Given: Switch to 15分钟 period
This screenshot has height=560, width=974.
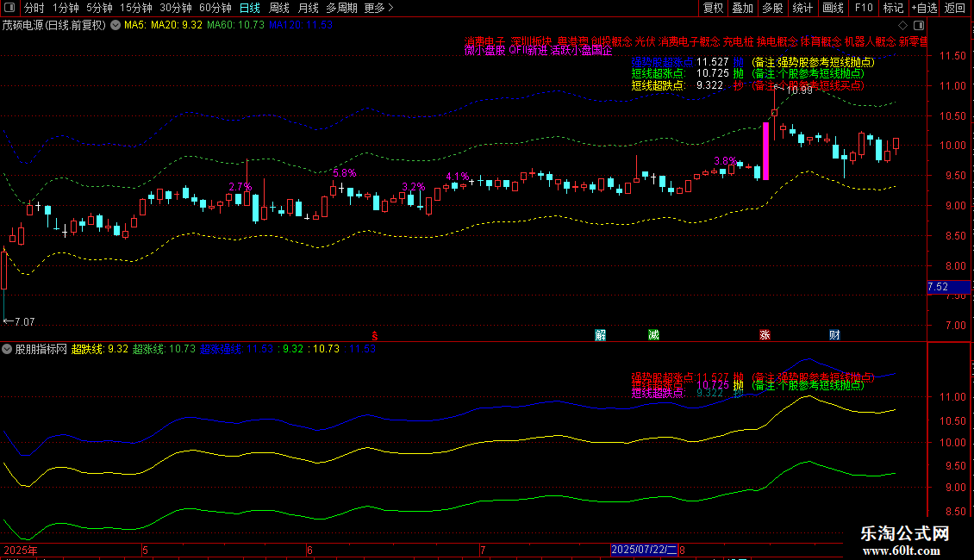Looking at the screenshot, I should click(135, 8).
